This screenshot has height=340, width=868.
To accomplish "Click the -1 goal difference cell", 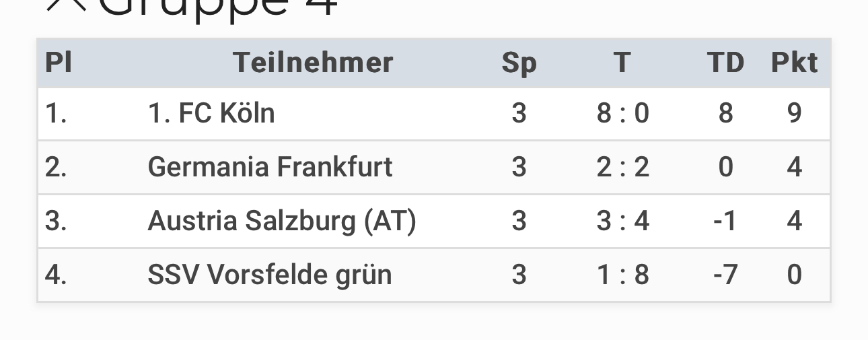I will (725, 221).
